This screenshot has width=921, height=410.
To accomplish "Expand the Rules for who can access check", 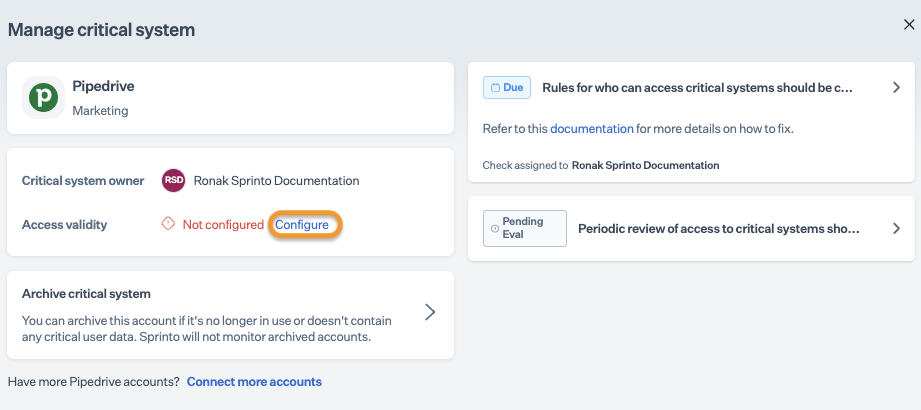I will click(896, 88).
